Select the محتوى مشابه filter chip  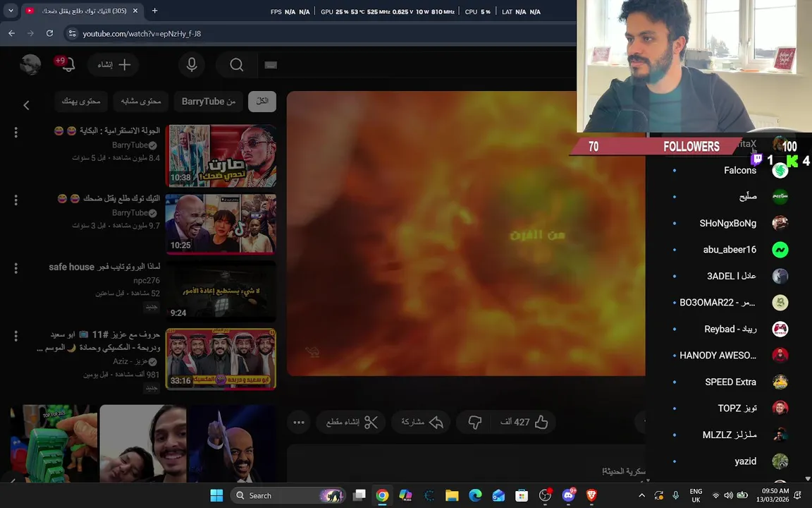141,101
